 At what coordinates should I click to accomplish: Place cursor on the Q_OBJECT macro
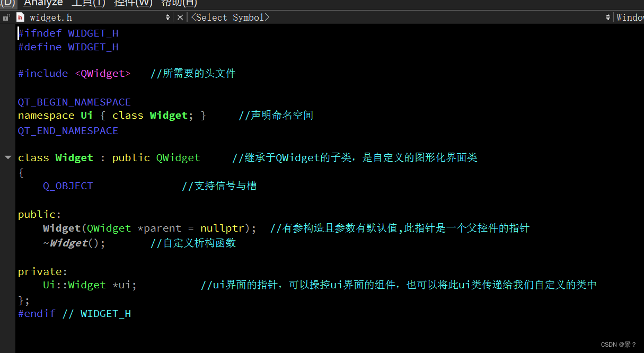pyautogui.click(x=68, y=186)
